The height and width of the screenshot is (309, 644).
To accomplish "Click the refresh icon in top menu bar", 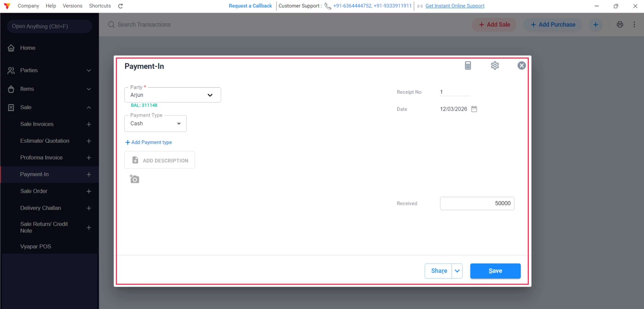I will click(120, 6).
